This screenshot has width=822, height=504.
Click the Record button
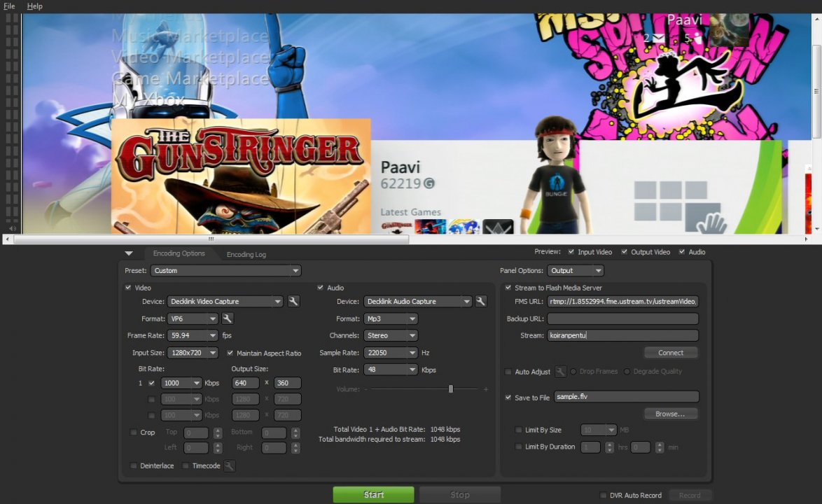point(690,495)
